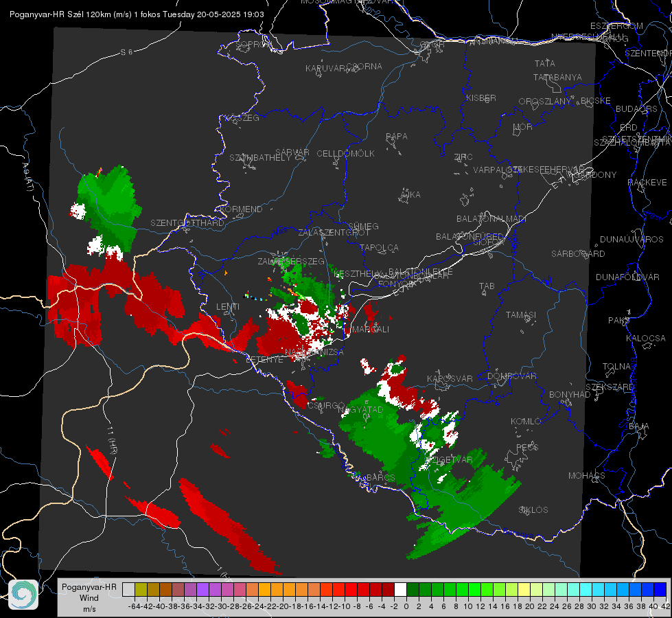Click the KISBER city label
The height and width of the screenshot is (618, 672).
[x=481, y=98]
